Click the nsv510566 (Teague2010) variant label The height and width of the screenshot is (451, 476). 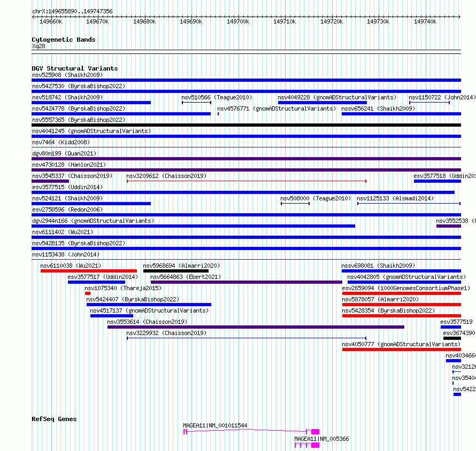click(217, 97)
